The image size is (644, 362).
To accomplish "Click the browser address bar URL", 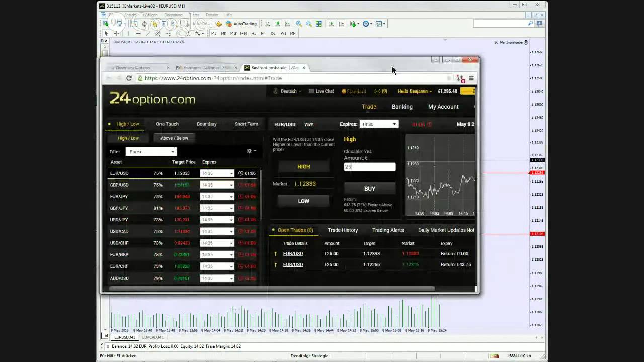I will pos(213,78).
